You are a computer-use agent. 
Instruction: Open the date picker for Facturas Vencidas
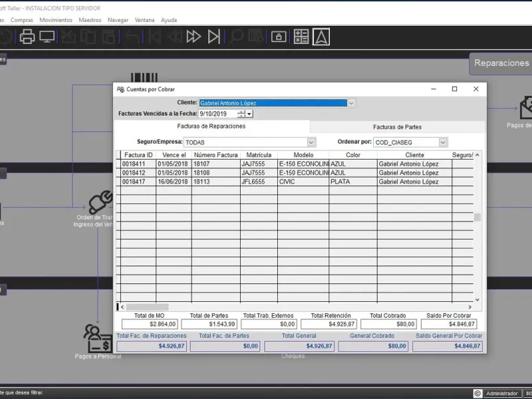249,114
